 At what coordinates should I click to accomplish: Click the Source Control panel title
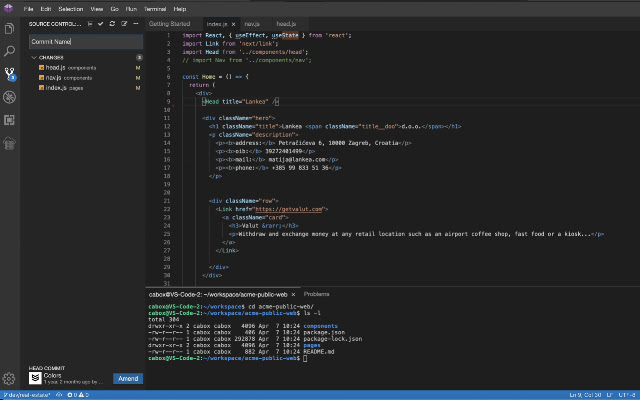[x=55, y=24]
